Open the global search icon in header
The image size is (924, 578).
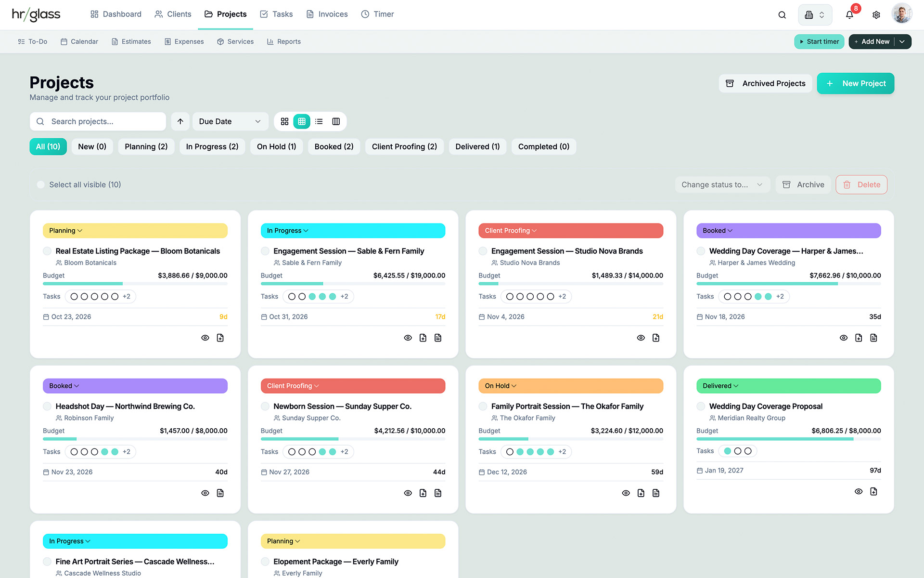(x=782, y=14)
